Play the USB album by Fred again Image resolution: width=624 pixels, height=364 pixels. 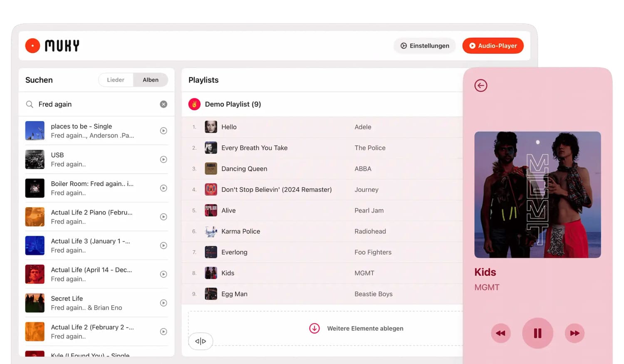(163, 160)
